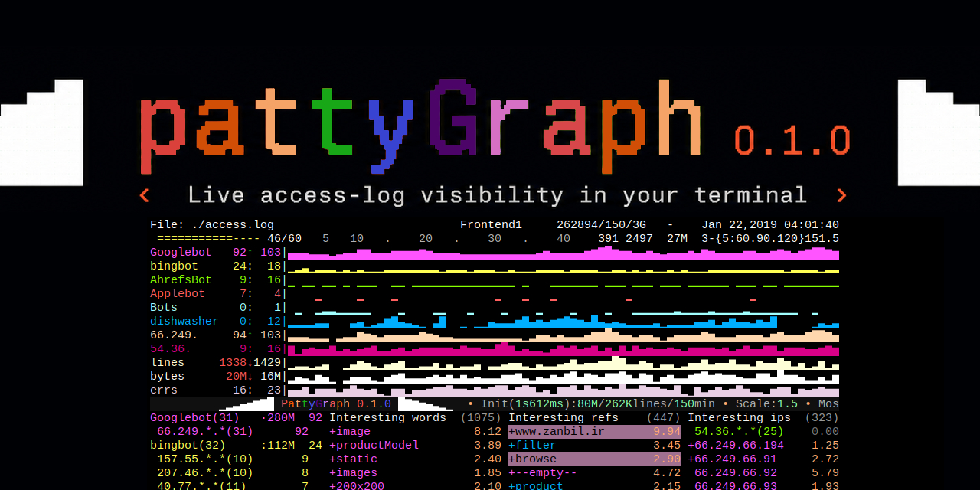The height and width of the screenshot is (490, 980).
Task: Open the Interesting ips column header
Action: point(739,418)
